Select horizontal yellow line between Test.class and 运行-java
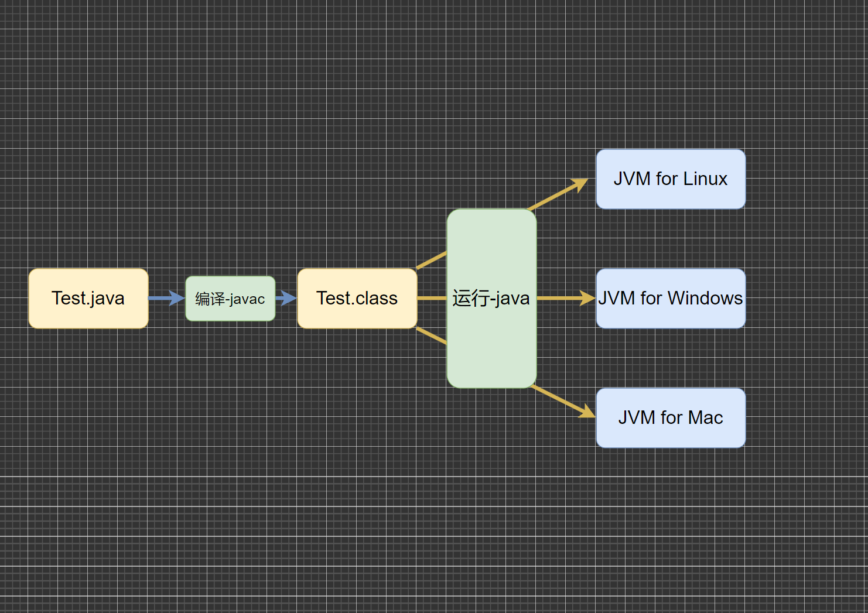This screenshot has width=868, height=613. (432, 298)
